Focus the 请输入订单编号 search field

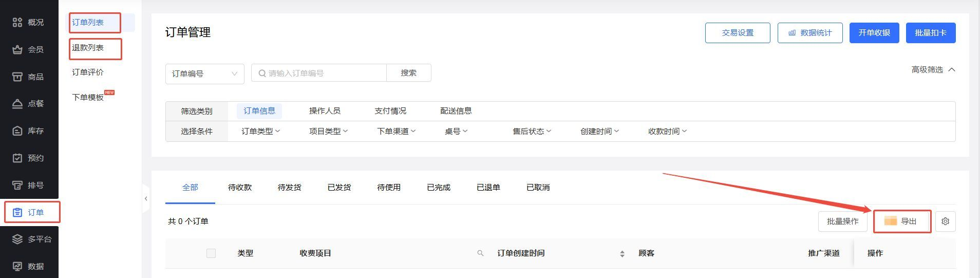click(319, 73)
